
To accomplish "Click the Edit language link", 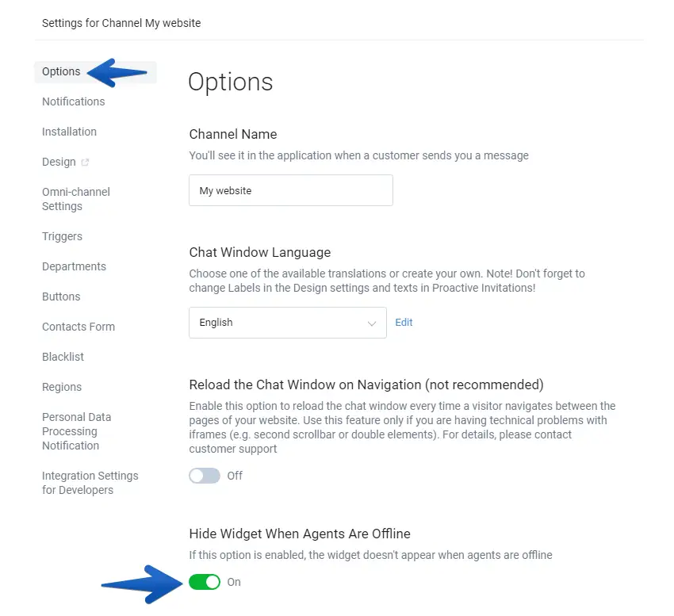I will [x=404, y=323].
